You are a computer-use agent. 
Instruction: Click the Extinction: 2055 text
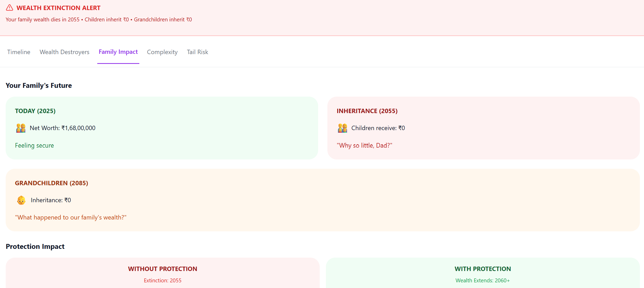pos(163,281)
